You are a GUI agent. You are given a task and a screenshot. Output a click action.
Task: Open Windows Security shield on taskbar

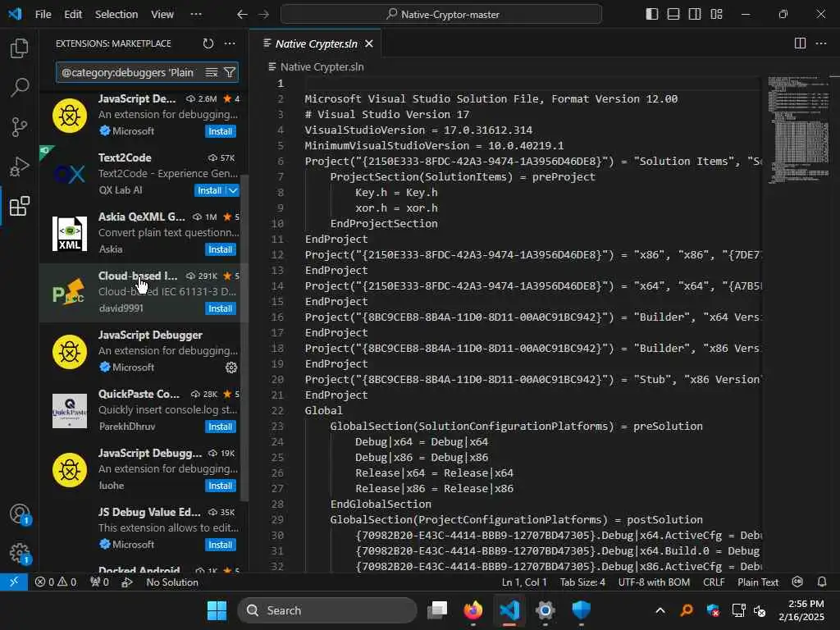(x=582, y=610)
